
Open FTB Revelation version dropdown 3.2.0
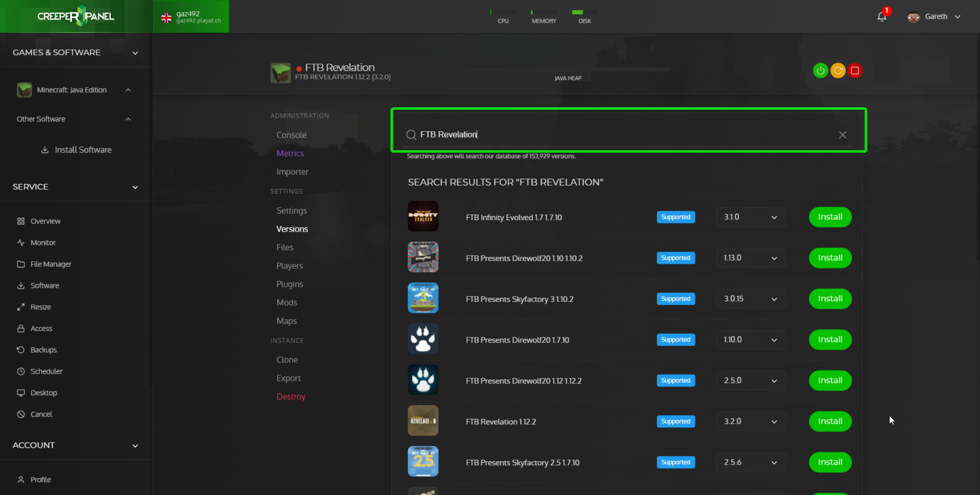(x=751, y=421)
